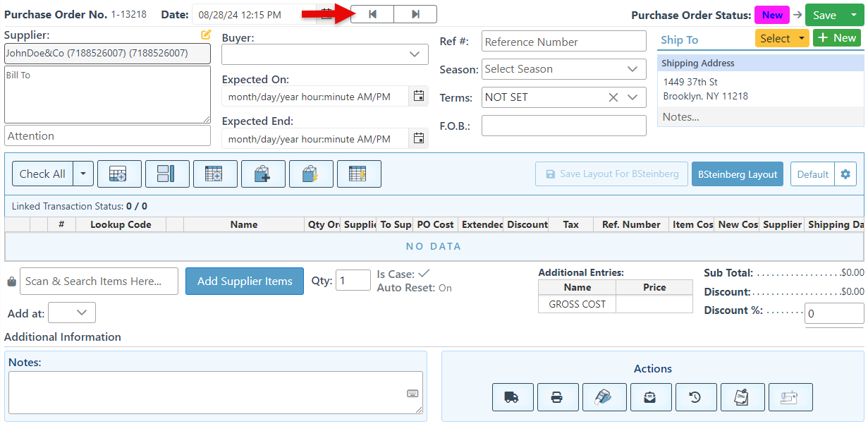Screen dimensions: 868x424
Task: Click the shopping bag with plus icon
Action: pos(263,174)
